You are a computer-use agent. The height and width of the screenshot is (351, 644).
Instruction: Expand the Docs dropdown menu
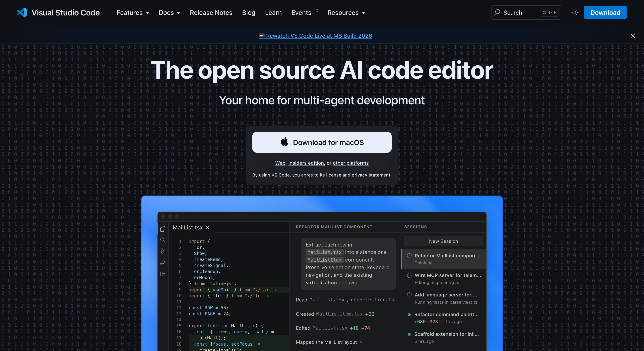169,12
